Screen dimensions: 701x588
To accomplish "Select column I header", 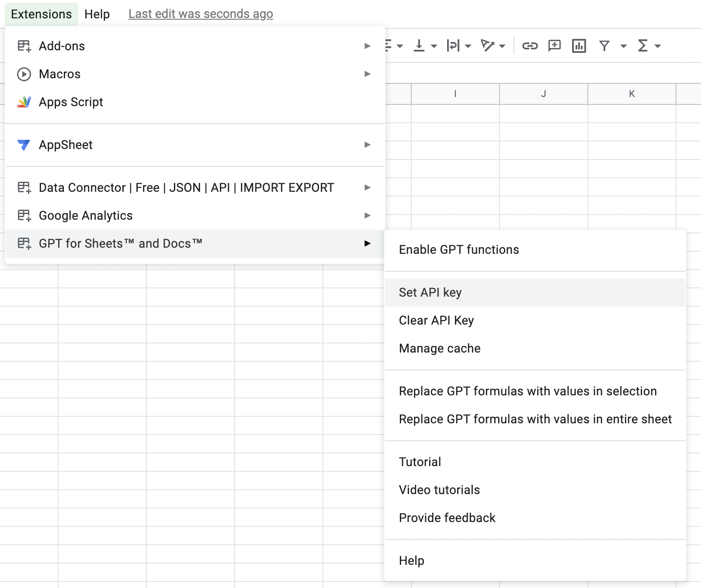I will 455,93.
